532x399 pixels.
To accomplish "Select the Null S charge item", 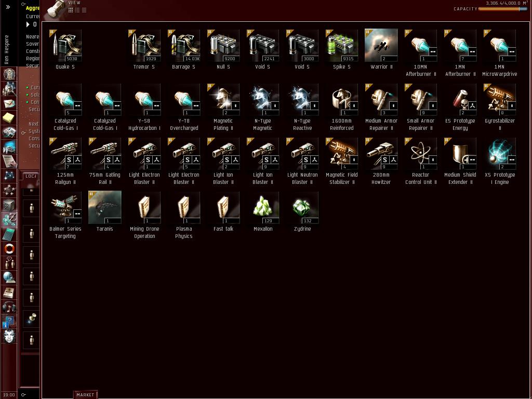I will [223, 49].
